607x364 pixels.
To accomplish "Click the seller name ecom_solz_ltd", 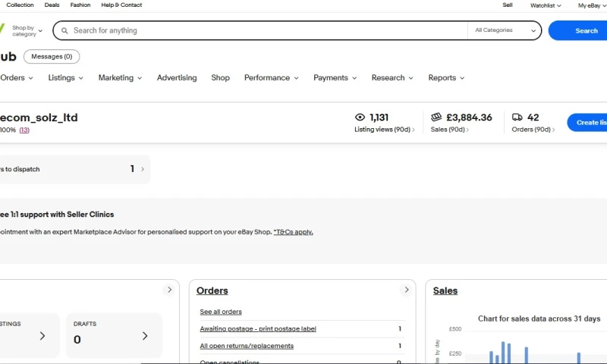I will coord(39,118).
